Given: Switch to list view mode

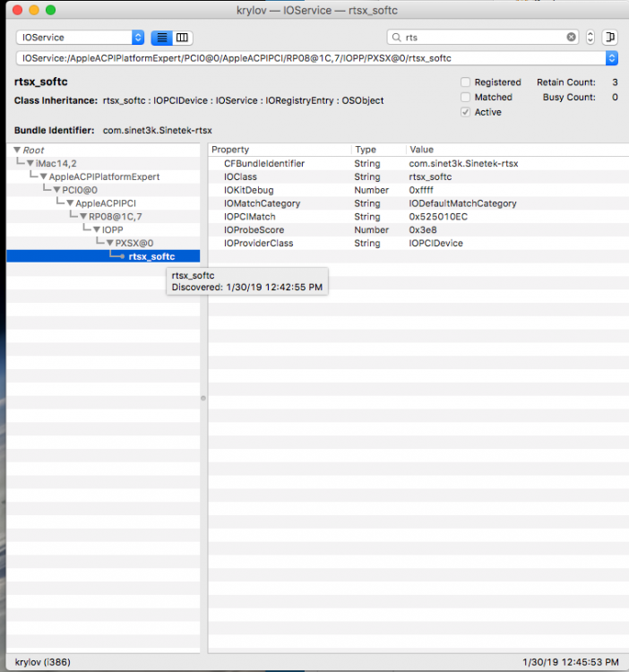Looking at the screenshot, I should click(162, 38).
